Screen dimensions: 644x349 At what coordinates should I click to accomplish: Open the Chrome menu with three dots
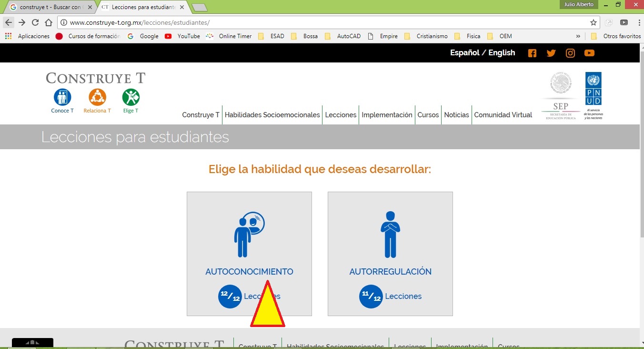pos(638,22)
